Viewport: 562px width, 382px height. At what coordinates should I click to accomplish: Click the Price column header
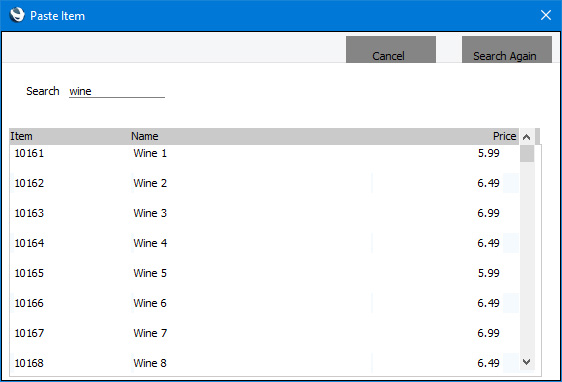click(x=504, y=136)
